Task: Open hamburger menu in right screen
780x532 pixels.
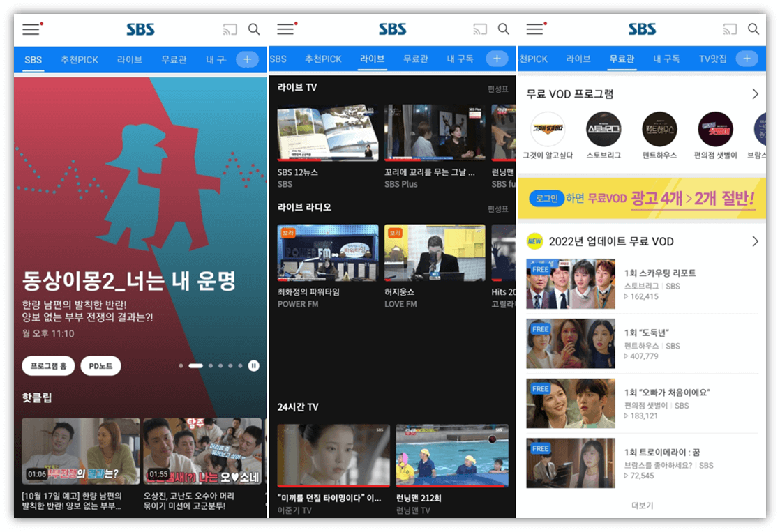Action: [534, 29]
